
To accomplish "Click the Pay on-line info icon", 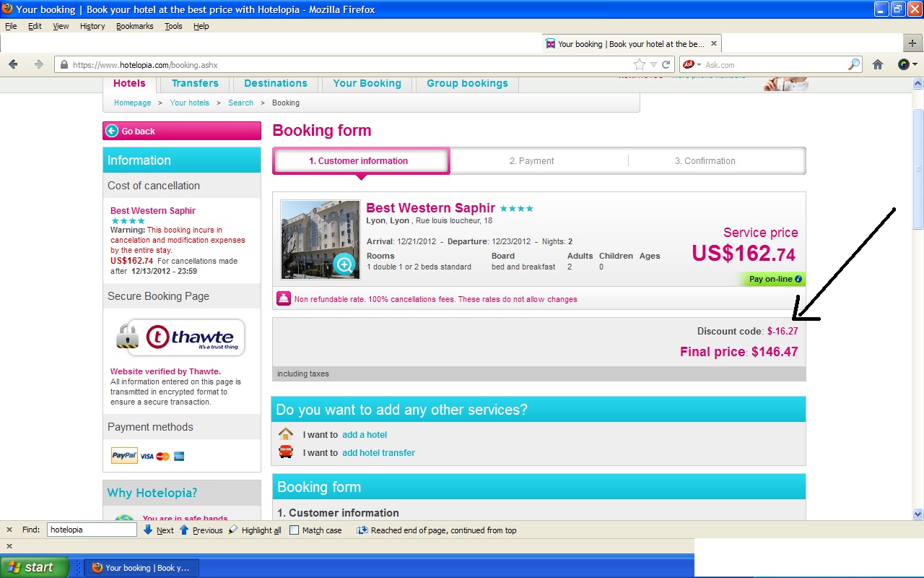I will 798,279.
